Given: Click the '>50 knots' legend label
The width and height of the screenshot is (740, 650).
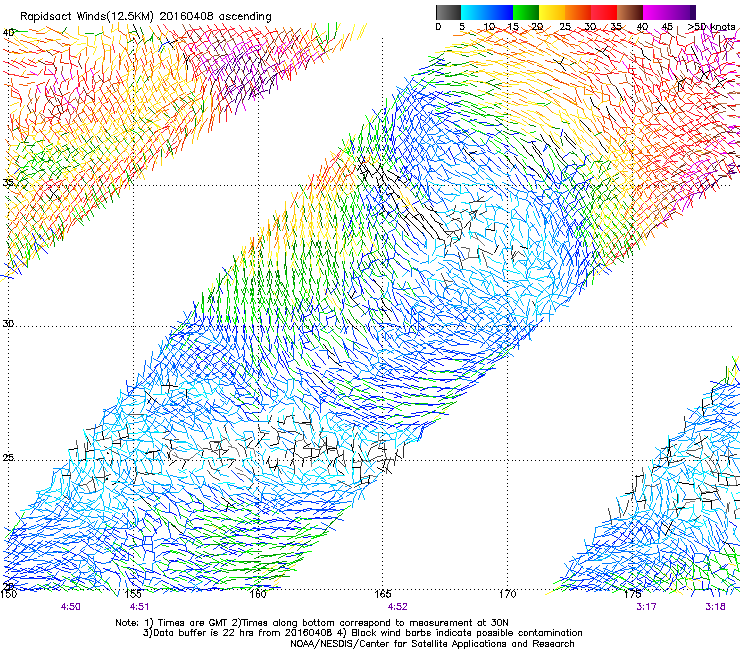Looking at the screenshot, I should (711, 27).
